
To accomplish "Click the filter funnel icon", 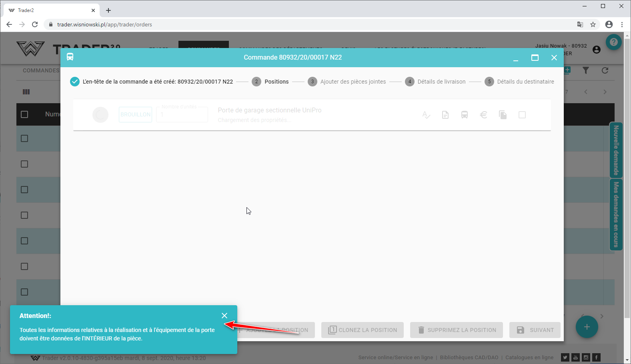I will pyautogui.click(x=586, y=70).
